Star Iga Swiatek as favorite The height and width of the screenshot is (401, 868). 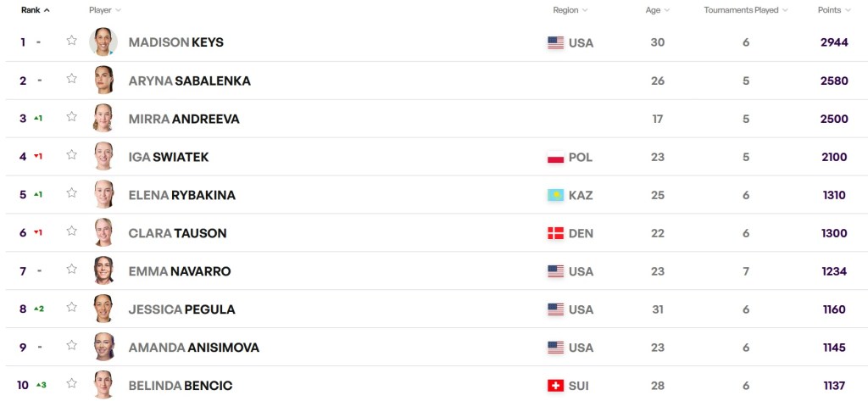pyautogui.click(x=72, y=155)
